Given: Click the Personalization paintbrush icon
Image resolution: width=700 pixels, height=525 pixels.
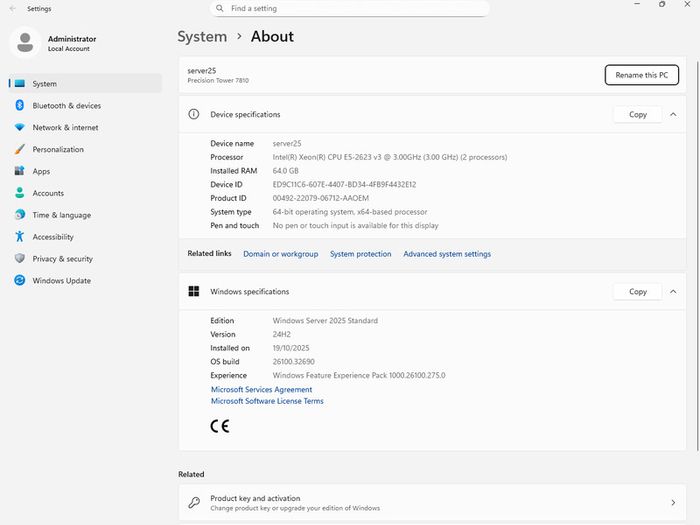Looking at the screenshot, I should pyautogui.click(x=20, y=149).
